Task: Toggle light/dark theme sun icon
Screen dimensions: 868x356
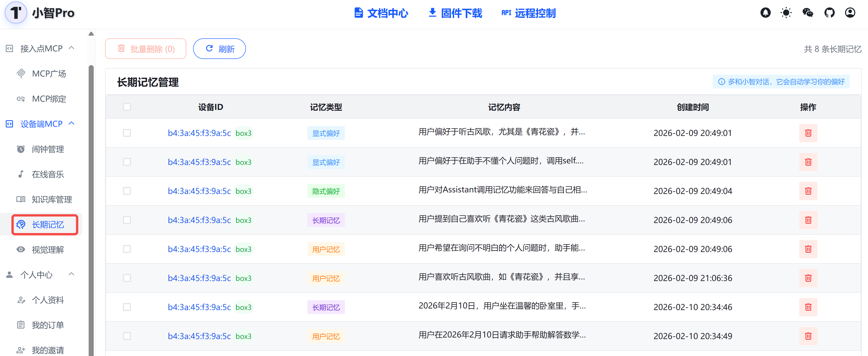Action: pos(786,13)
